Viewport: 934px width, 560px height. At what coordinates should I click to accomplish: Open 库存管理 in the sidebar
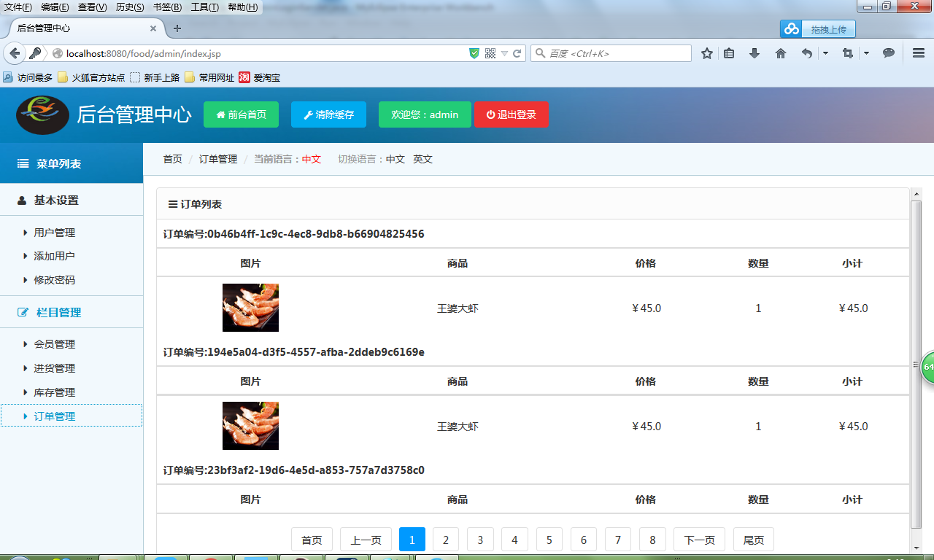coord(54,392)
